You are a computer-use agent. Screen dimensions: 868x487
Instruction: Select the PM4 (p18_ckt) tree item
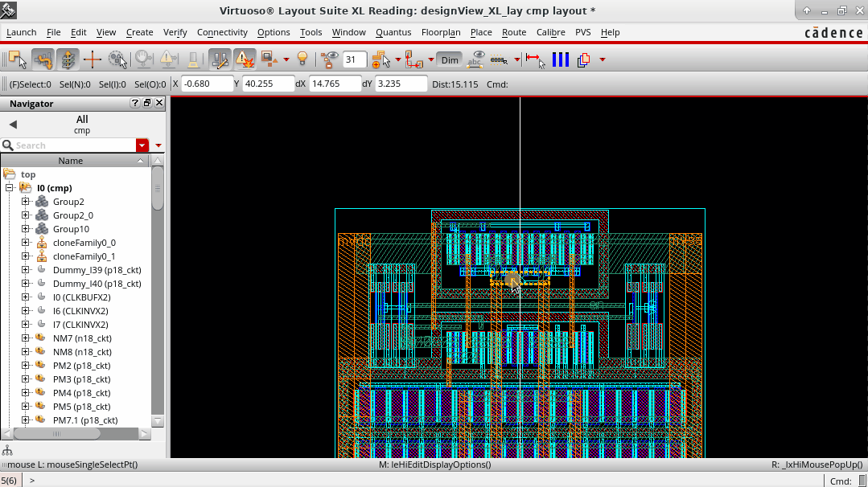tap(81, 392)
